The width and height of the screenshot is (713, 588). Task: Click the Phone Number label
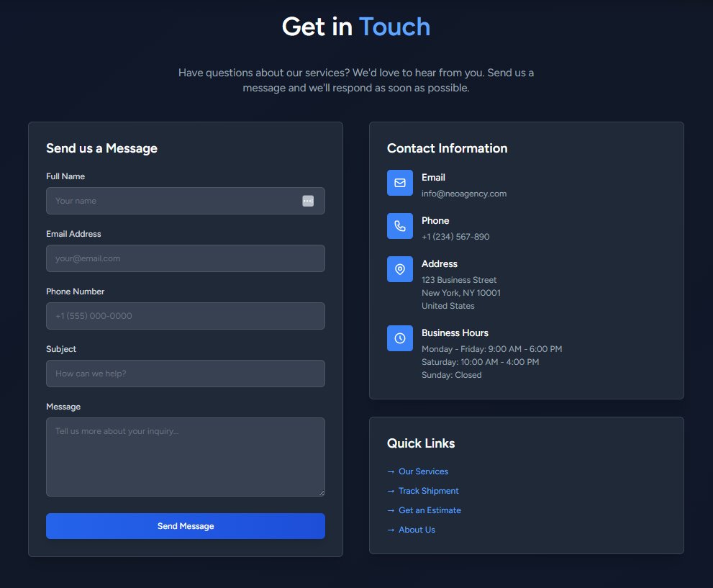76,291
